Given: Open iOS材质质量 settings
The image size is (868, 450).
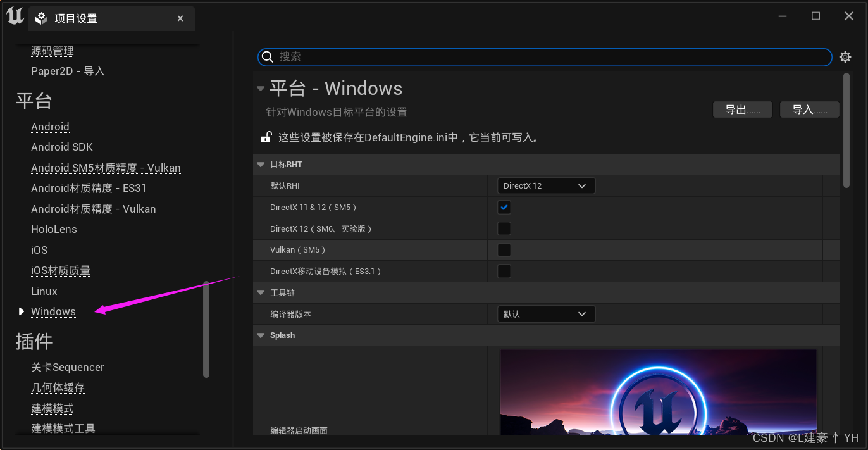Looking at the screenshot, I should click(61, 270).
